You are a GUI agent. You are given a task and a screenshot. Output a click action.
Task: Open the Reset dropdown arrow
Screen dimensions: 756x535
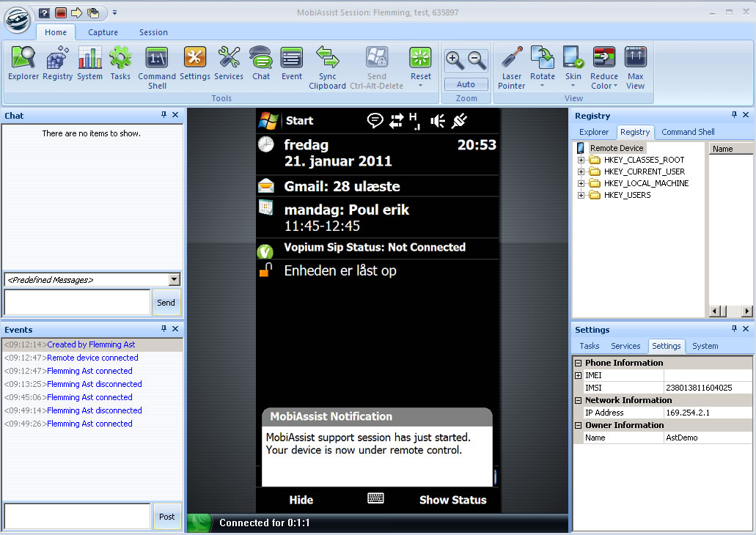coord(420,86)
